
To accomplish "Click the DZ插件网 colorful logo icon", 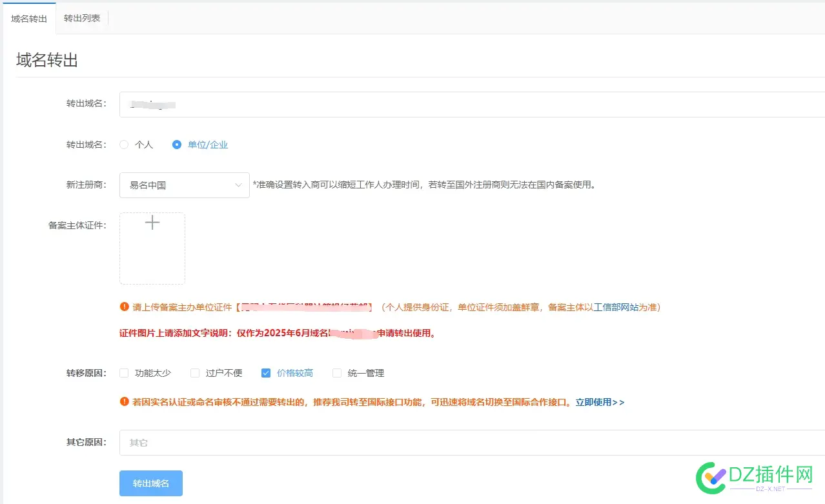I will (712, 478).
